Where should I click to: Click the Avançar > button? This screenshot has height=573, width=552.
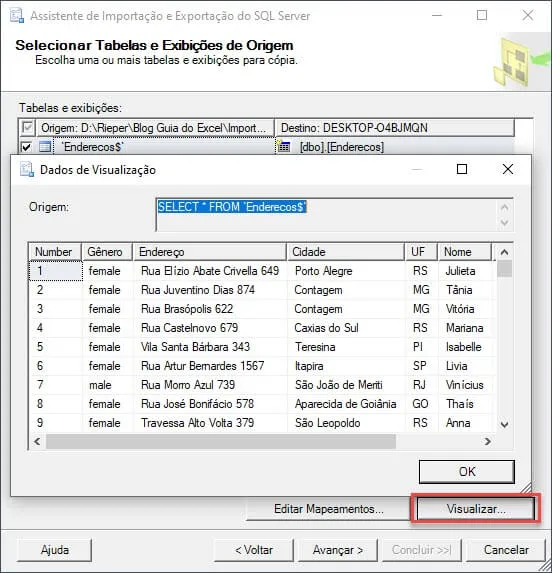338,550
